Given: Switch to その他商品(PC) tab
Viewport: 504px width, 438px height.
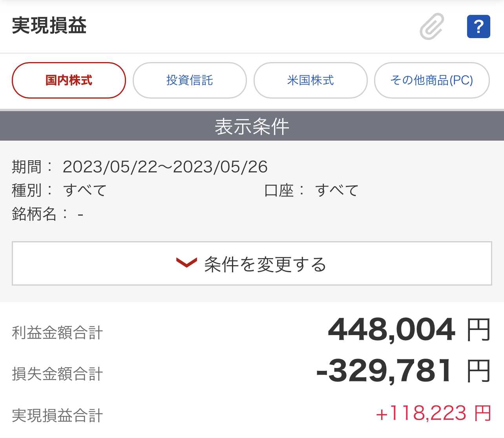Looking at the screenshot, I should point(432,80).
